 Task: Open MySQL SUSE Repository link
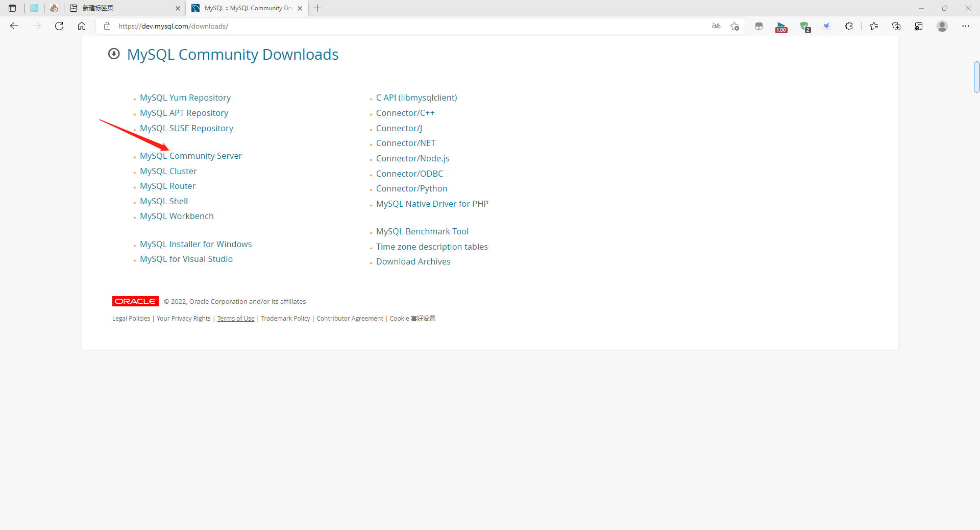[186, 128]
